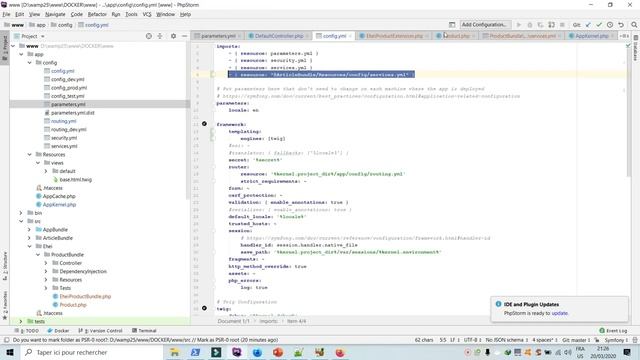Expand the bin folder
Screen dimensions: 640x360
[21, 213]
